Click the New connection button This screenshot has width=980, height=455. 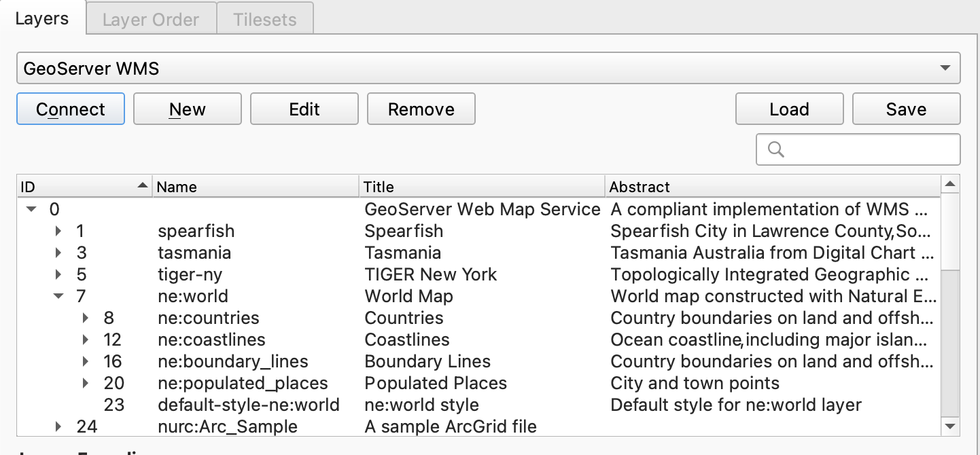tap(187, 109)
